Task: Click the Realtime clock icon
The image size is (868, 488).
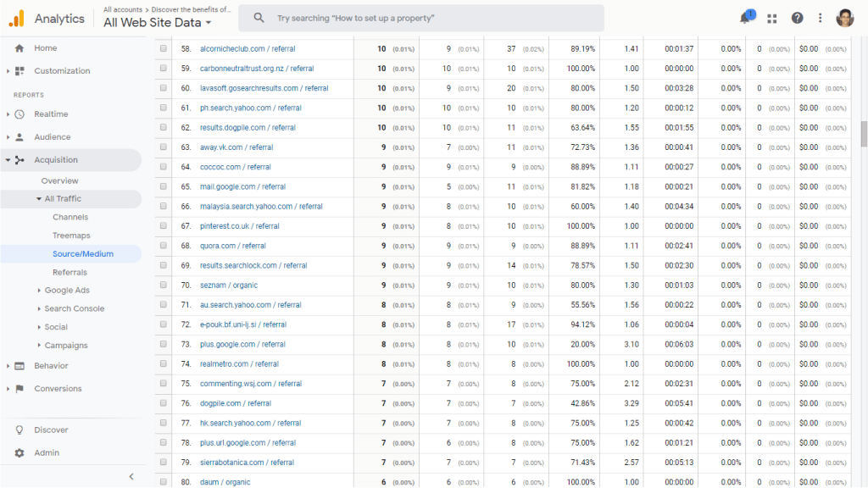Action: (x=19, y=114)
